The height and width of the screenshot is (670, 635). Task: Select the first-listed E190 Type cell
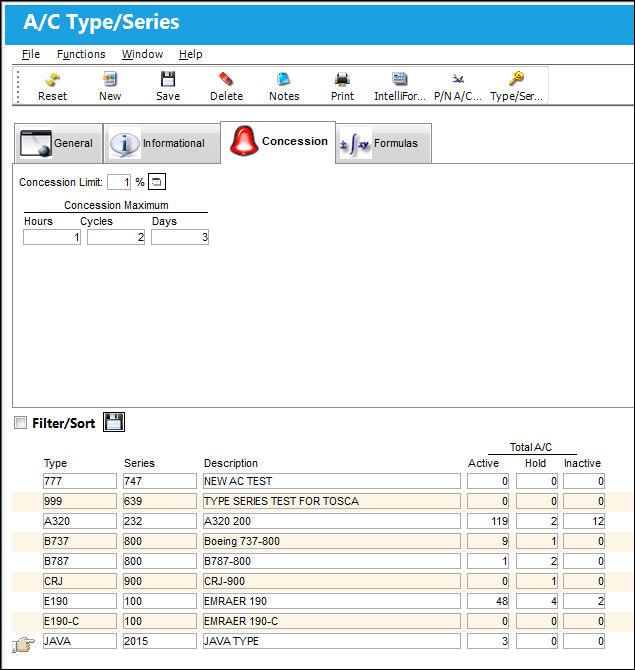79,601
